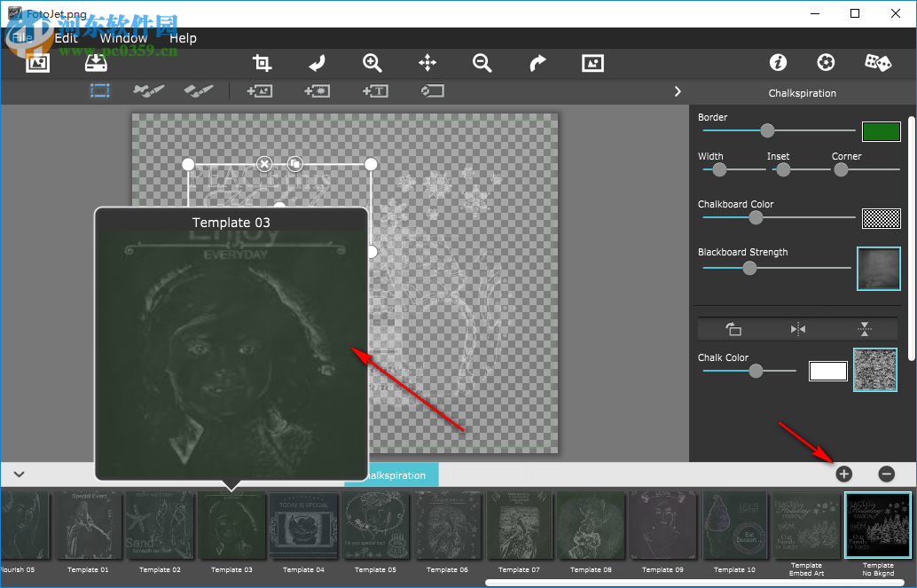The image size is (917, 588).
Task: Click the redo arrow icon
Action: tap(537, 62)
